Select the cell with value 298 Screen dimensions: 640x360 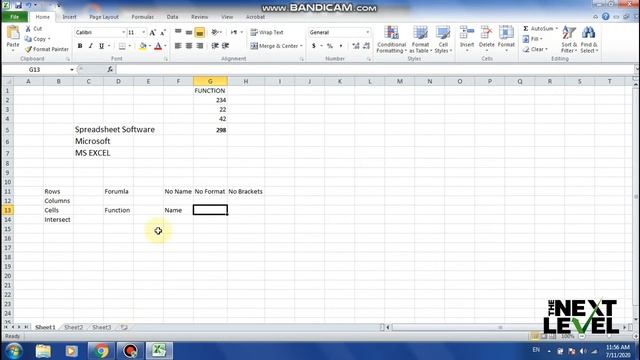tap(210, 130)
